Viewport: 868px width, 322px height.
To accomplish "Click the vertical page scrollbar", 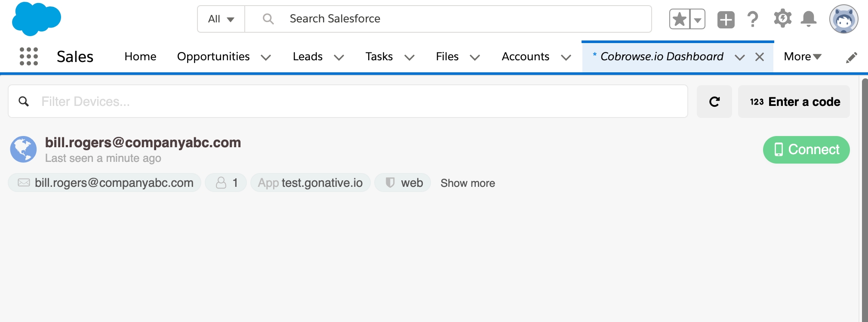I will coord(865,200).
